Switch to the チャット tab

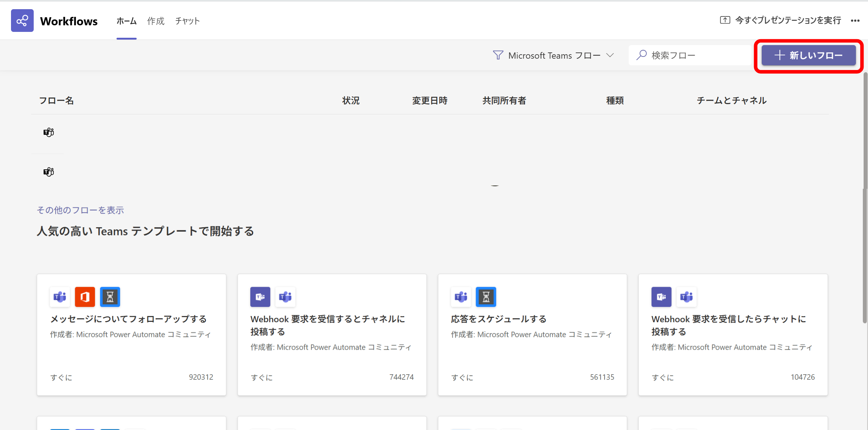click(x=187, y=21)
